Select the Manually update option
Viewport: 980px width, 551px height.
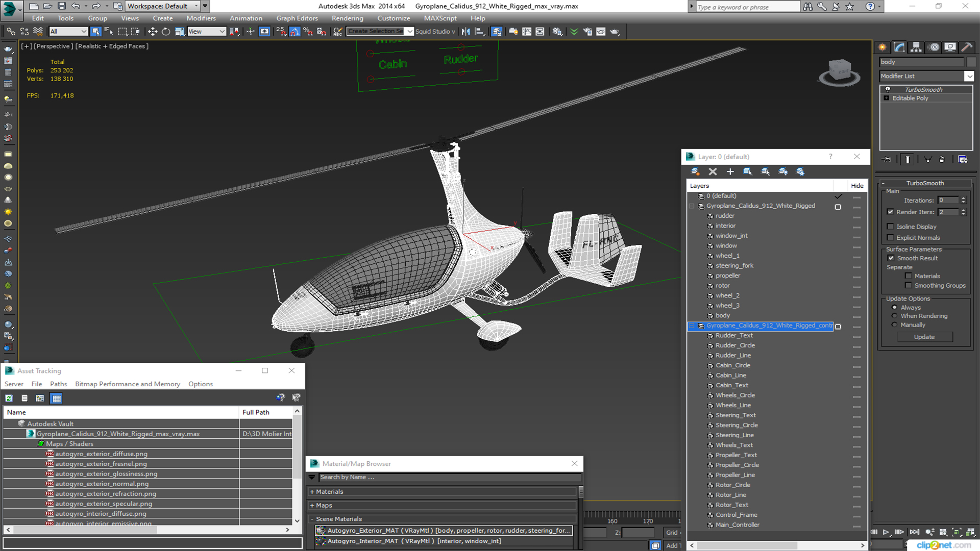point(894,325)
